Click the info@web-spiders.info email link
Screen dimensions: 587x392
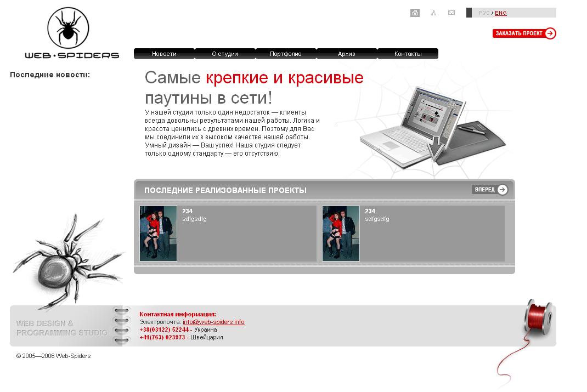point(213,322)
